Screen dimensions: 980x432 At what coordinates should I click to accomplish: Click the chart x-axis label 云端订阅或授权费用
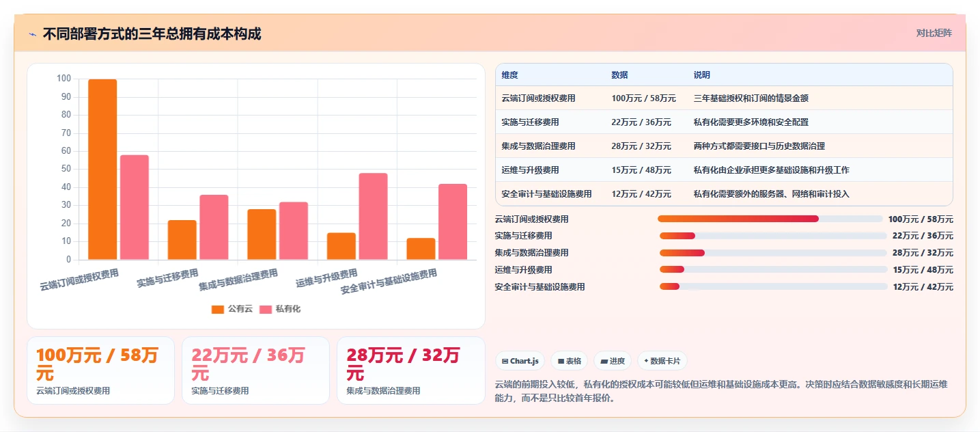tap(79, 280)
